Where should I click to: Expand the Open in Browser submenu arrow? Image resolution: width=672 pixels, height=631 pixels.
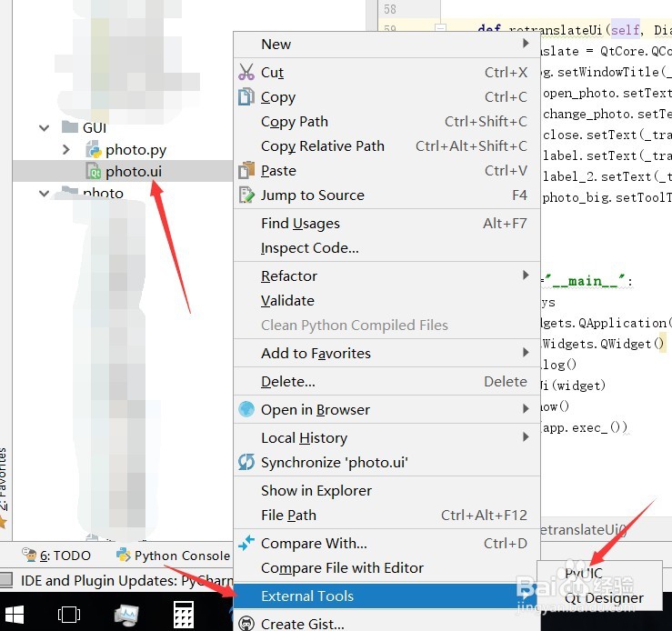click(x=526, y=408)
